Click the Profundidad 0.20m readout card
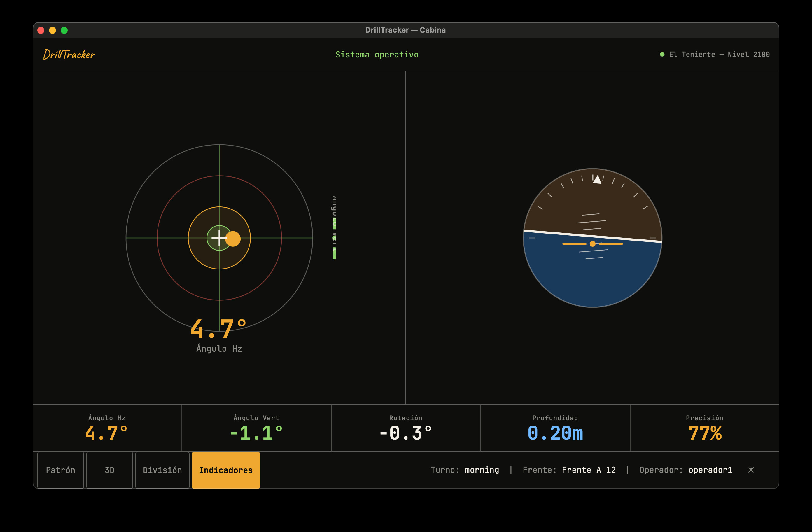812x532 pixels. coord(555,428)
